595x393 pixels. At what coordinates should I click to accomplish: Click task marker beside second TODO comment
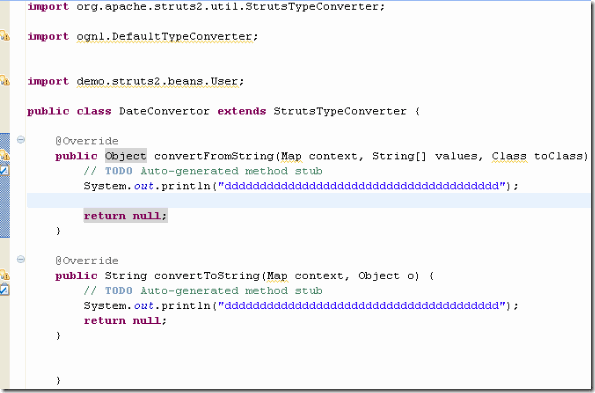pos(4,290)
